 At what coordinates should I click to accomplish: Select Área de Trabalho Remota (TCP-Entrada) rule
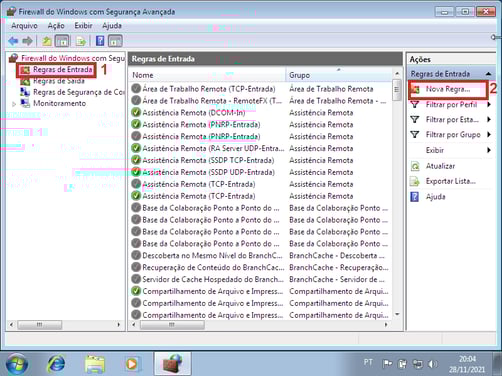[x=209, y=89]
